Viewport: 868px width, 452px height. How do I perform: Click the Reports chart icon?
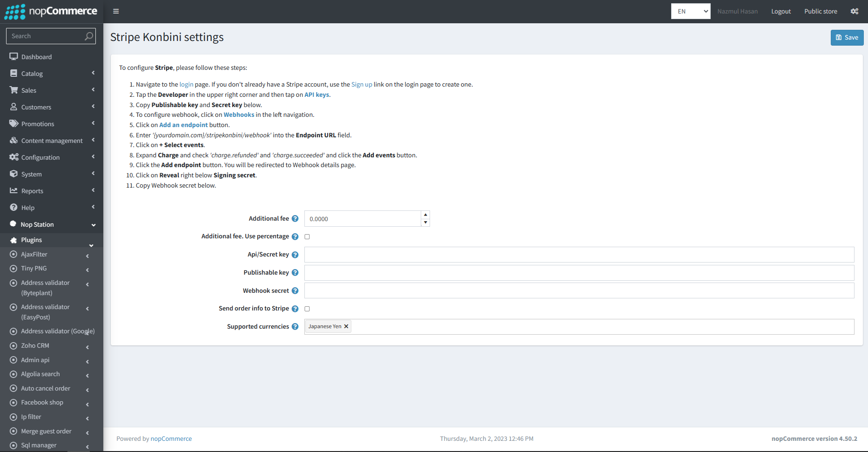(x=13, y=191)
